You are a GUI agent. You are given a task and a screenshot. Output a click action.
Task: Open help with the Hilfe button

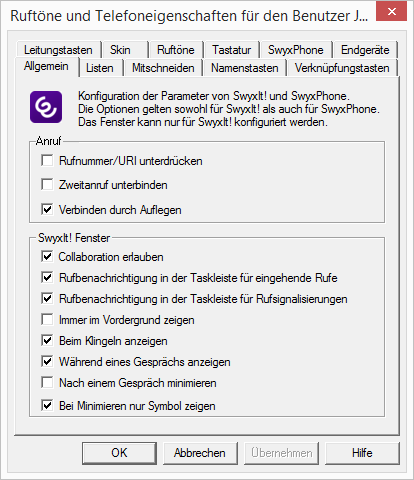tap(362, 453)
